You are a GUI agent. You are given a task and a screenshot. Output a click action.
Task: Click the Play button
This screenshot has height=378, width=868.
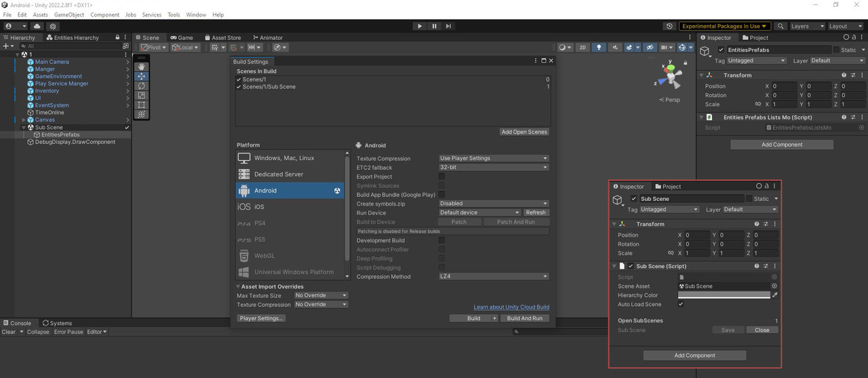coord(420,26)
